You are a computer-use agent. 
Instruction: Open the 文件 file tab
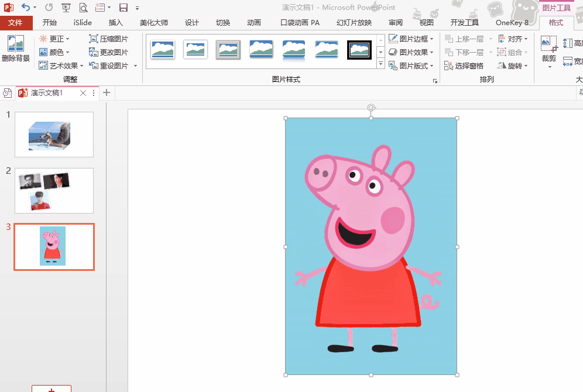pos(15,23)
